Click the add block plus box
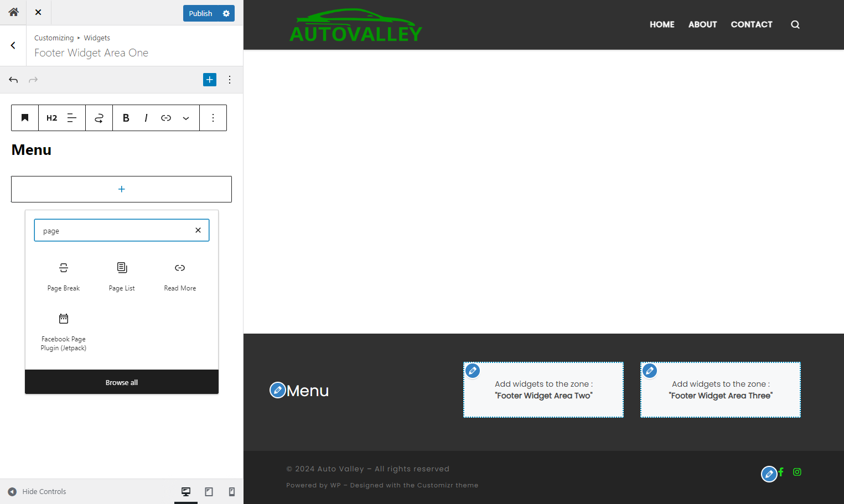This screenshot has width=844, height=504. (x=121, y=189)
